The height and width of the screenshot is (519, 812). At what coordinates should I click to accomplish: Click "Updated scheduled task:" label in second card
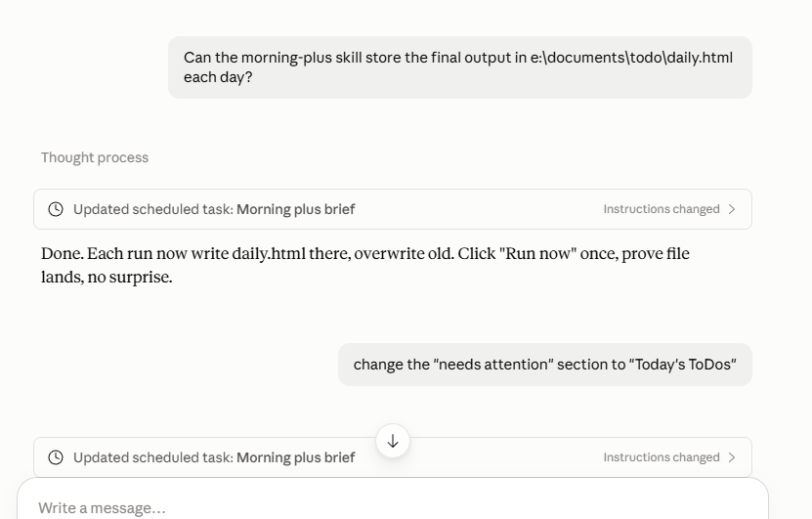coord(153,457)
